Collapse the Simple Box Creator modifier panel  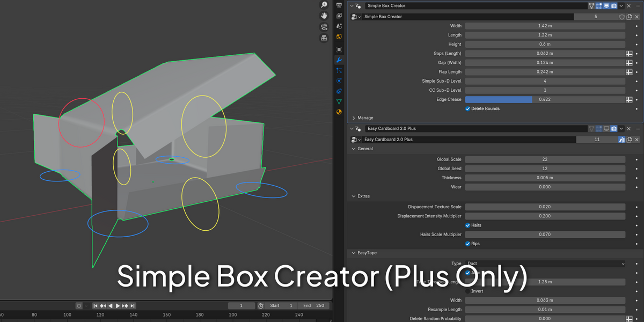[x=352, y=6]
